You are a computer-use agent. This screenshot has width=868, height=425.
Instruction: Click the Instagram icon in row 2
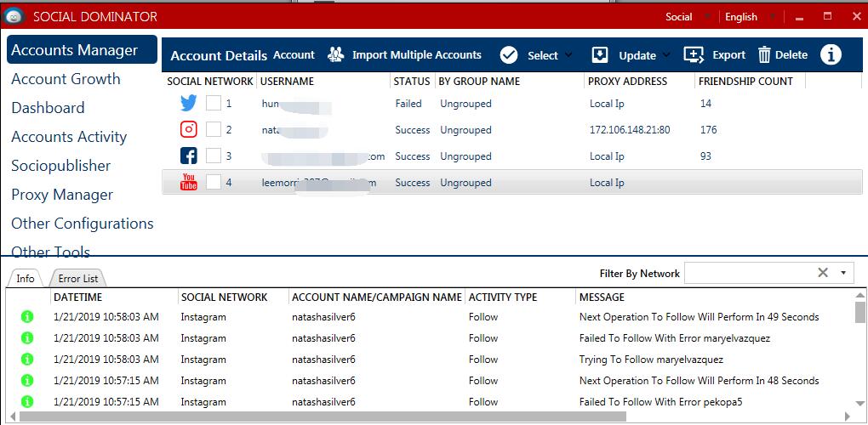click(189, 130)
